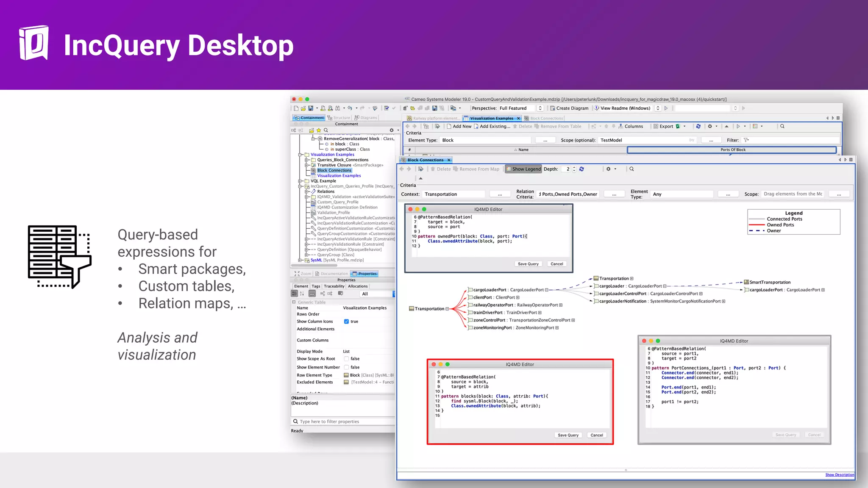The image size is (868, 488).
Task: Click the filter properties search field
Action: [x=343, y=422]
